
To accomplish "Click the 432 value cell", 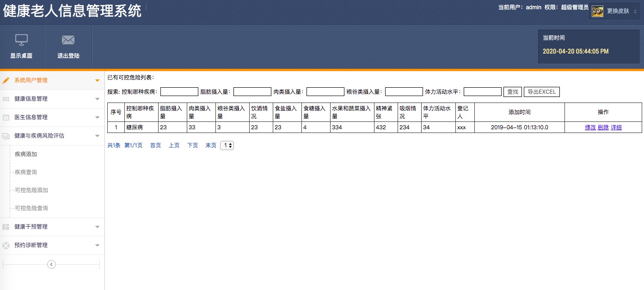I will pos(386,127).
